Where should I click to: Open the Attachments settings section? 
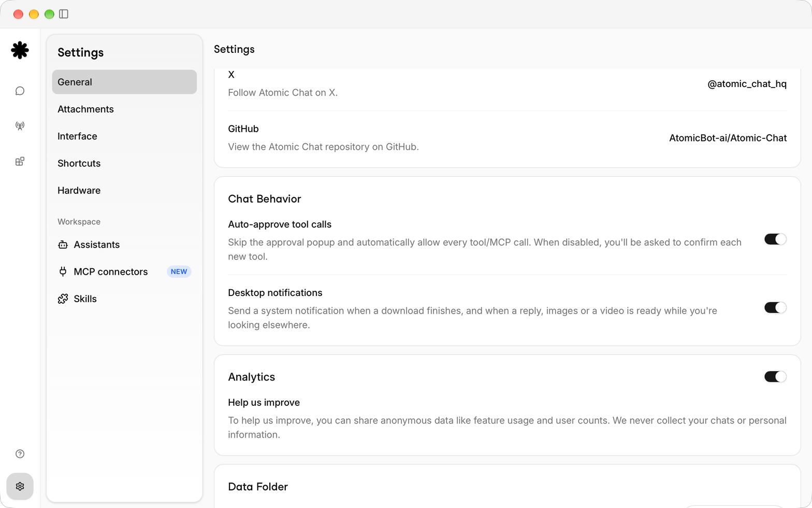(x=124, y=109)
